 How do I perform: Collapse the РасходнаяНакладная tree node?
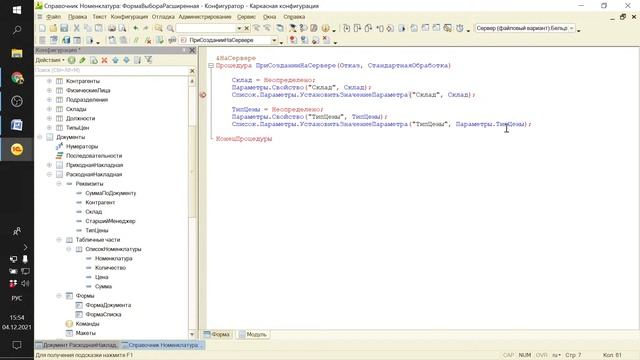point(49,174)
